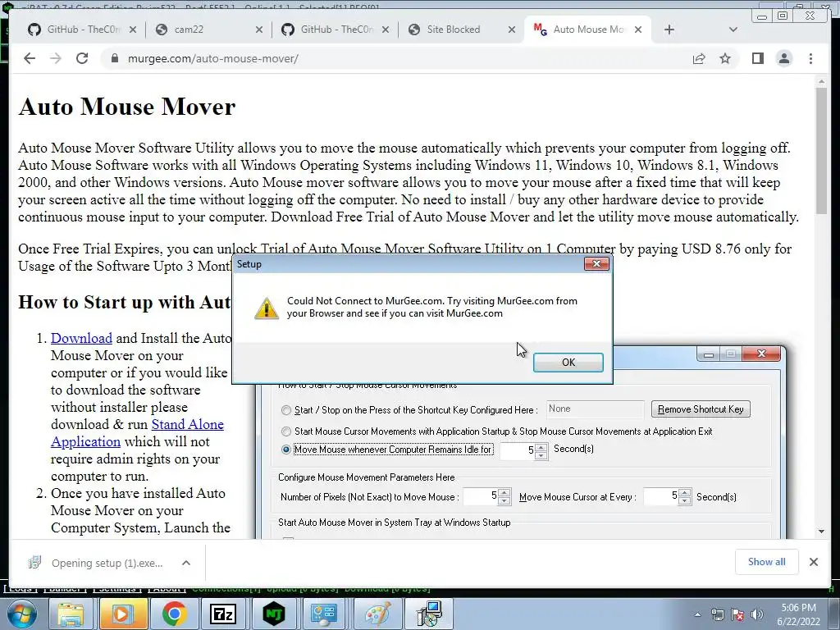Open a new tab with the plus button
Screen dimensions: 840x630
pos(669,30)
